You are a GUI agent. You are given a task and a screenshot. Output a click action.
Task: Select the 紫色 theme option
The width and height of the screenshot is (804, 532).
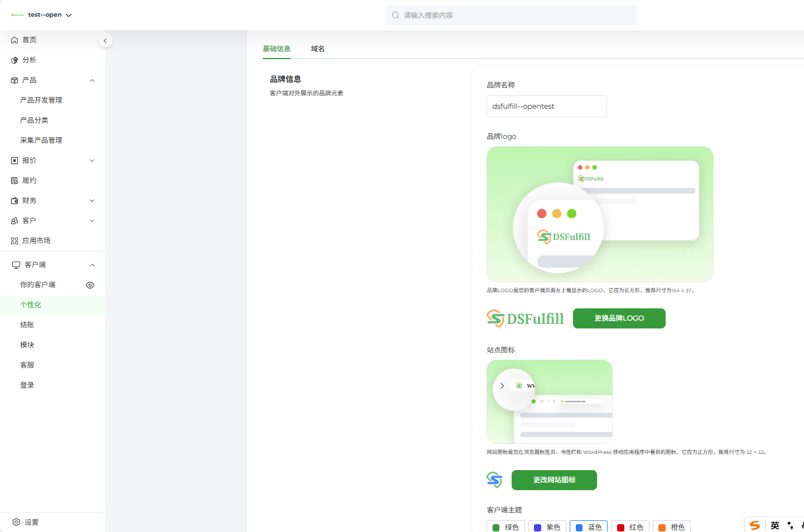[x=547, y=526]
